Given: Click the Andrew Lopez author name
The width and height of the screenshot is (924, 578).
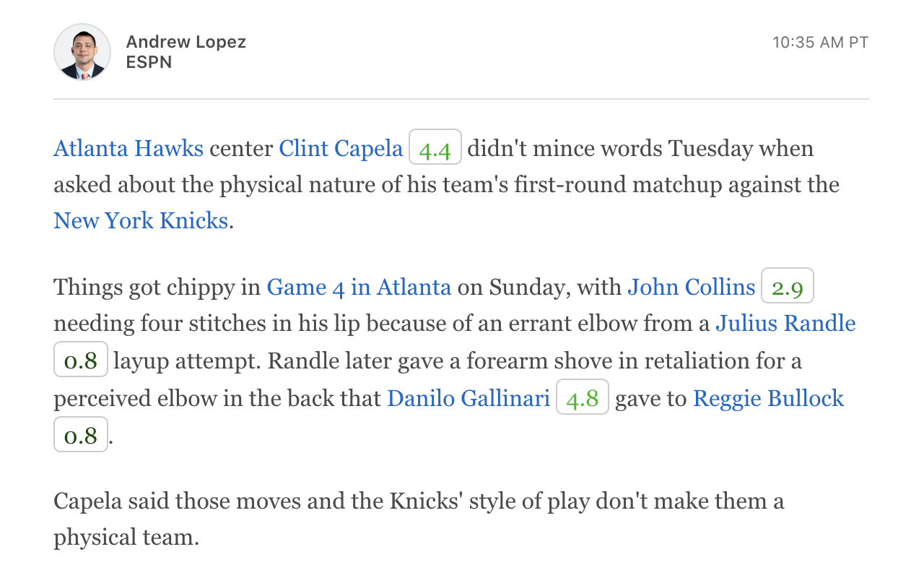Looking at the screenshot, I should pyautogui.click(x=186, y=42).
